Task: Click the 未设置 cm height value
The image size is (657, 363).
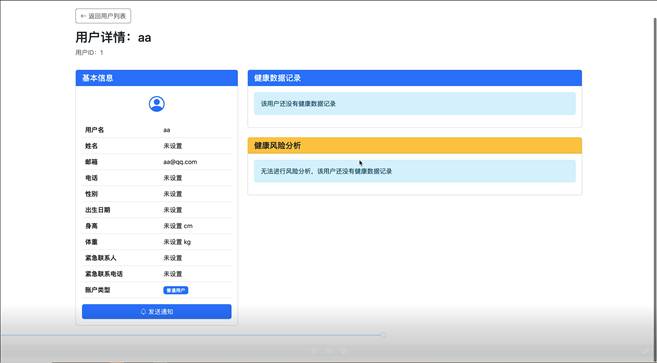Action: coord(178,226)
